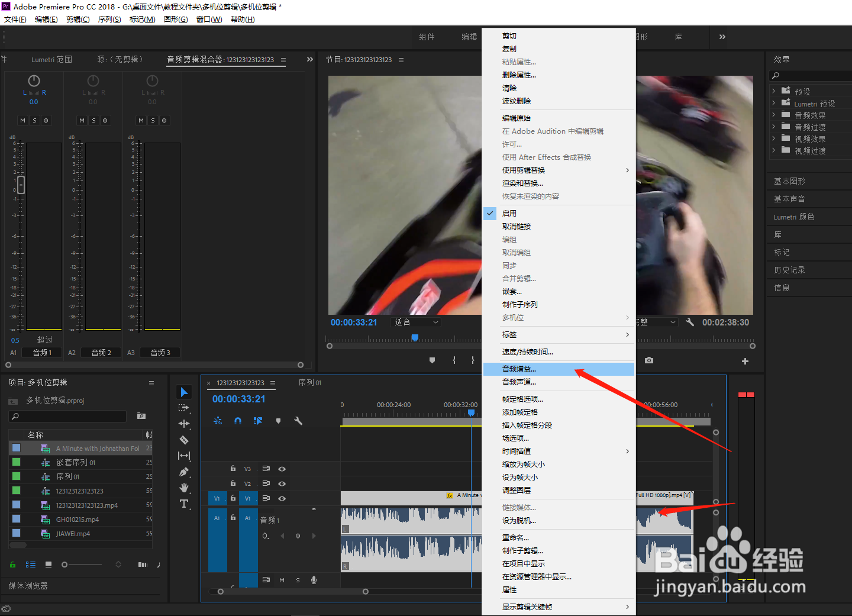Click insert sequences as nests icon

218,421
